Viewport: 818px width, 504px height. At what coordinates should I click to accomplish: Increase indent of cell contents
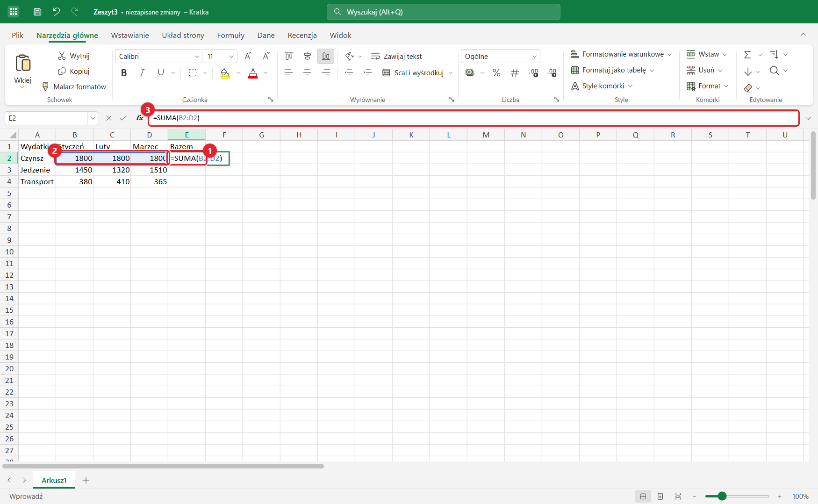click(x=367, y=72)
